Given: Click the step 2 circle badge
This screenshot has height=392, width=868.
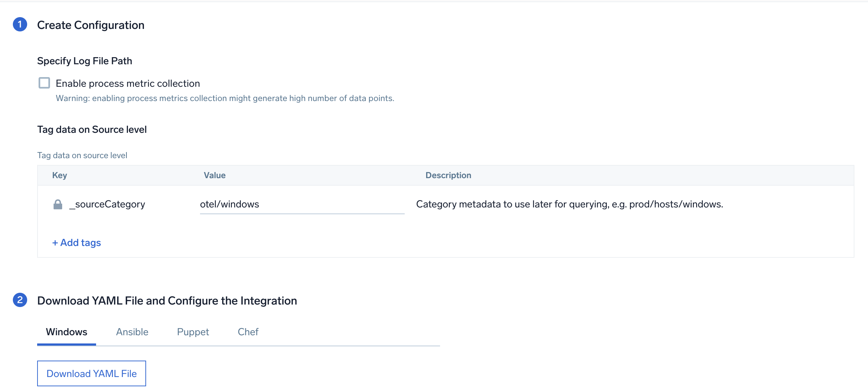Looking at the screenshot, I should point(20,300).
